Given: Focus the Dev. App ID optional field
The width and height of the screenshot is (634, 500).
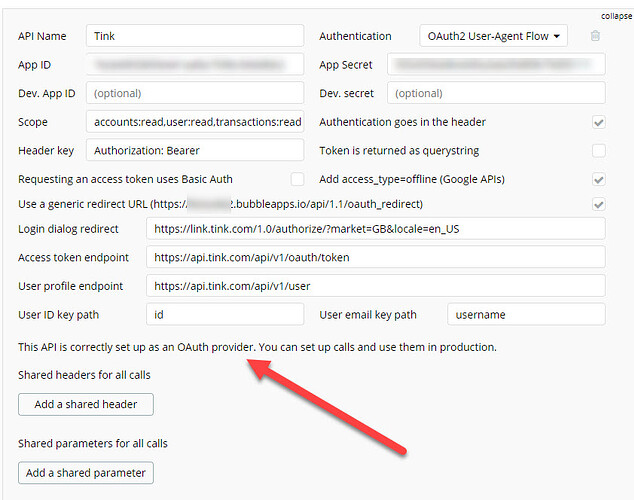Looking at the screenshot, I should point(195,93).
